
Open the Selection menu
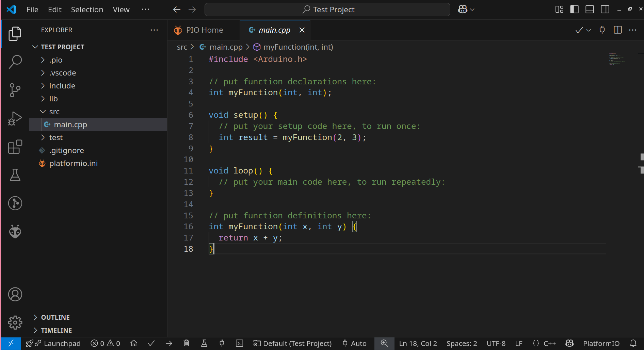[x=87, y=10]
